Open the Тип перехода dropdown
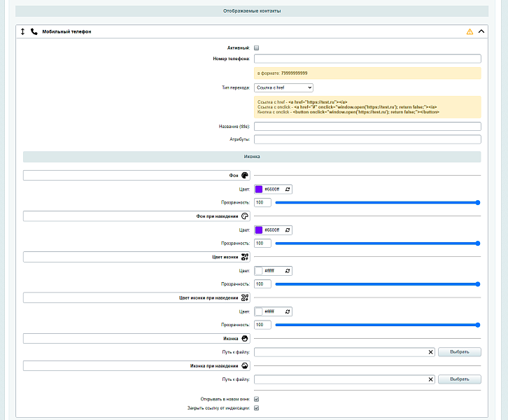This screenshot has height=420, width=508. tap(283, 87)
